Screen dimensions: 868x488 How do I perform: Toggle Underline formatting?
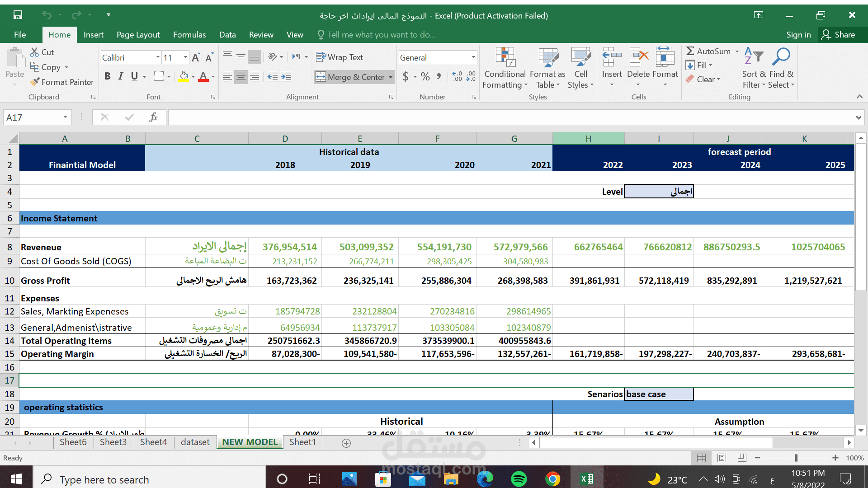(134, 76)
